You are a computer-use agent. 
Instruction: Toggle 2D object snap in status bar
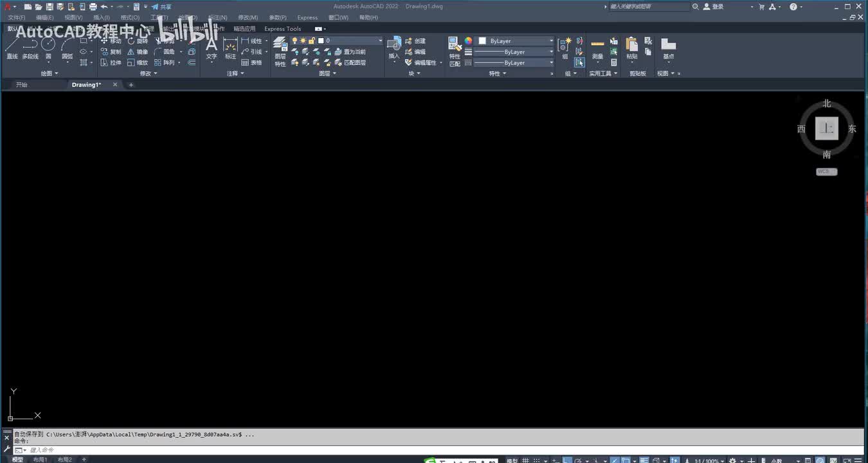point(626,460)
